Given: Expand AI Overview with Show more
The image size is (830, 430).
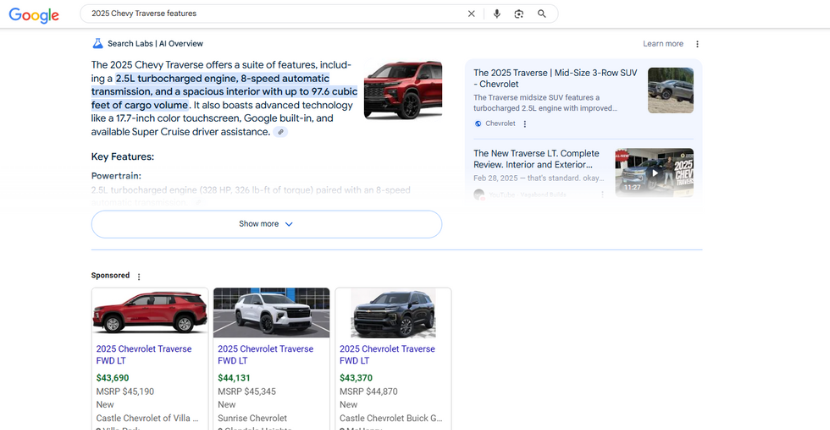Looking at the screenshot, I should pos(266,224).
